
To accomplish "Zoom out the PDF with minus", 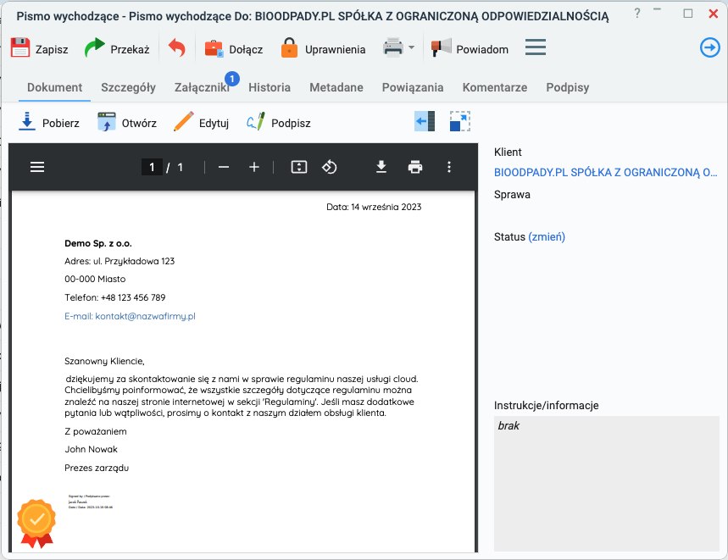I will click(x=224, y=167).
